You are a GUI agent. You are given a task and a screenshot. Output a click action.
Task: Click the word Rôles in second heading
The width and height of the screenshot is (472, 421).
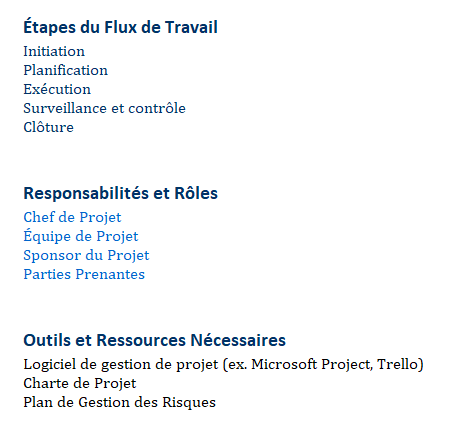(x=196, y=193)
